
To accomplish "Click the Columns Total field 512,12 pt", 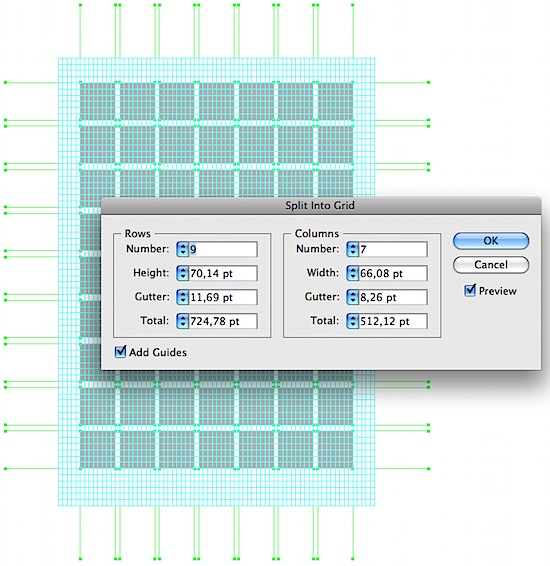I will 393,321.
